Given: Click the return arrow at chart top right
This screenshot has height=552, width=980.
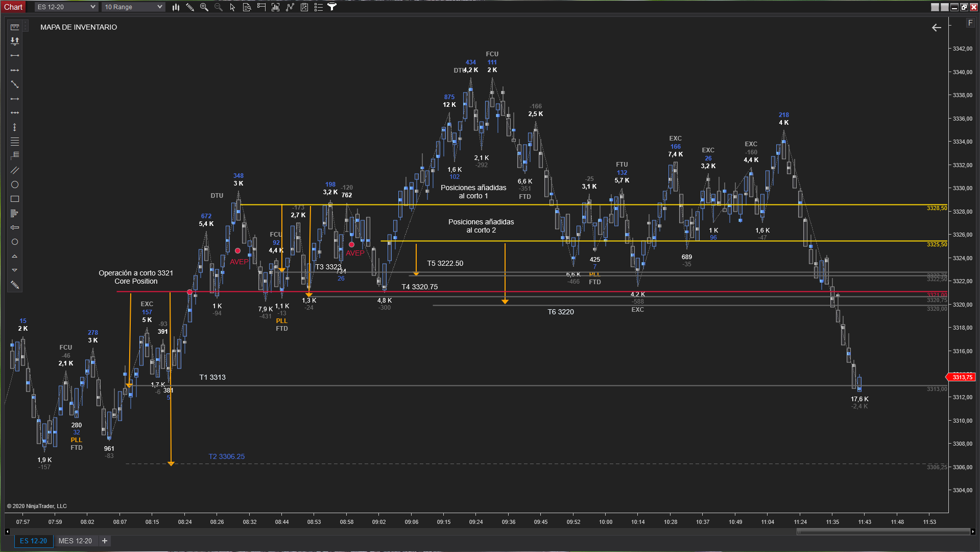Looking at the screenshot, I should [936, 28].
